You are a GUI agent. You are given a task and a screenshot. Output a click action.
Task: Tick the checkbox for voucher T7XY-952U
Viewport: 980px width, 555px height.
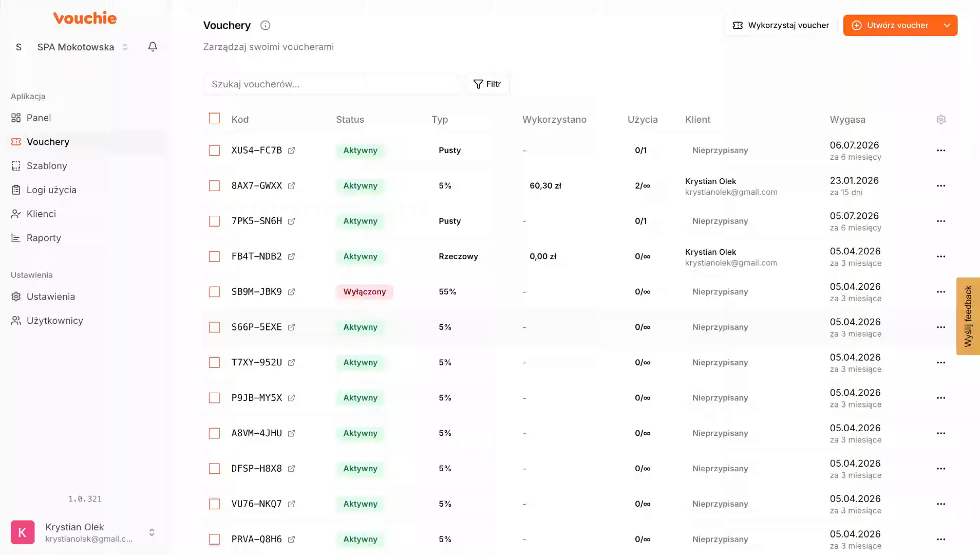point(214,363)
